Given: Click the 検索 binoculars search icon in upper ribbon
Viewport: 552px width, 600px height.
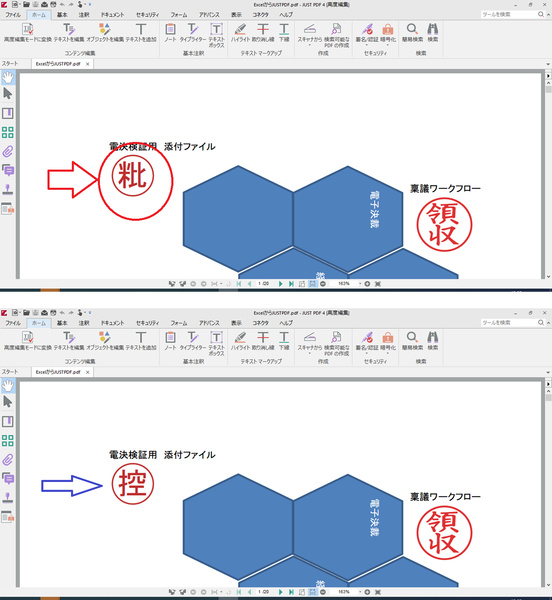Looking at the screenshot, I should pos(433,33).
